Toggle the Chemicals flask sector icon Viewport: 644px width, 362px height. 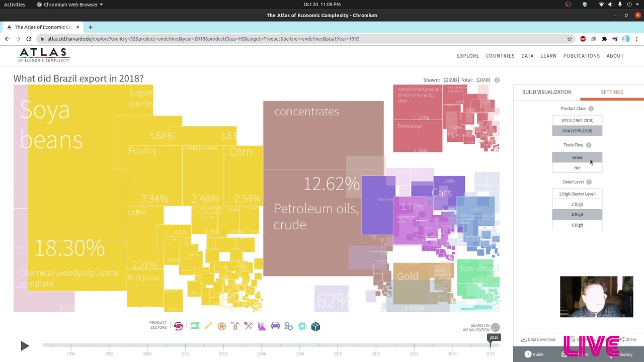tap(262, 326)
